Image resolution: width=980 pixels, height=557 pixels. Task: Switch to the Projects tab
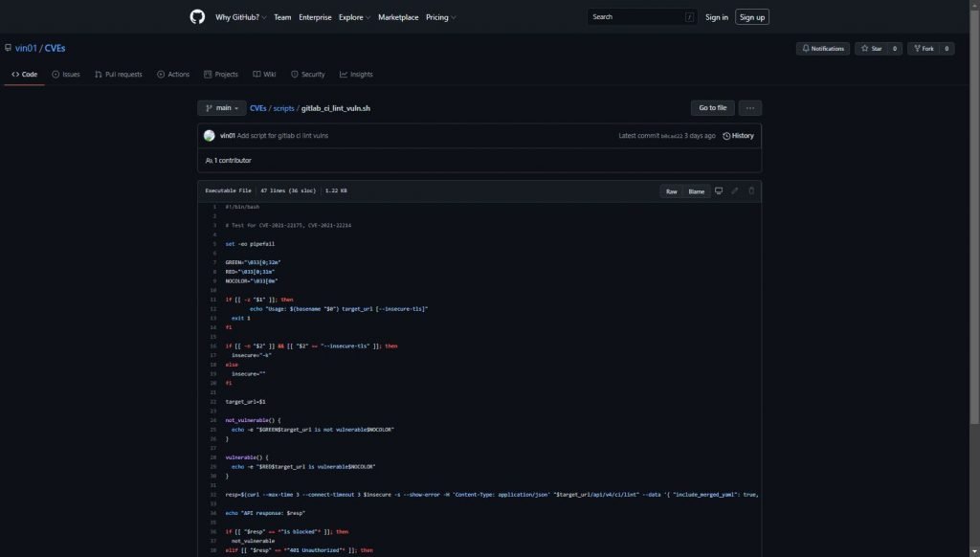click(x=221, y=74)
